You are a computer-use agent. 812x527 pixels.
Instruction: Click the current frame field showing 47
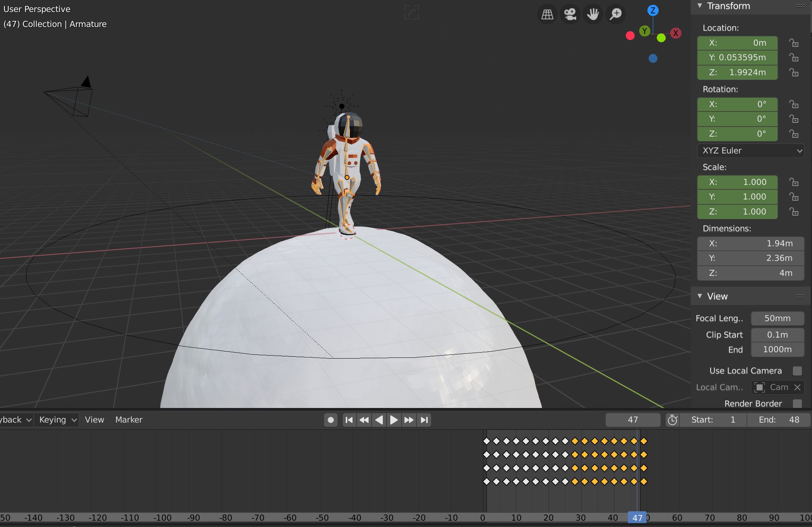pos(633,420)
